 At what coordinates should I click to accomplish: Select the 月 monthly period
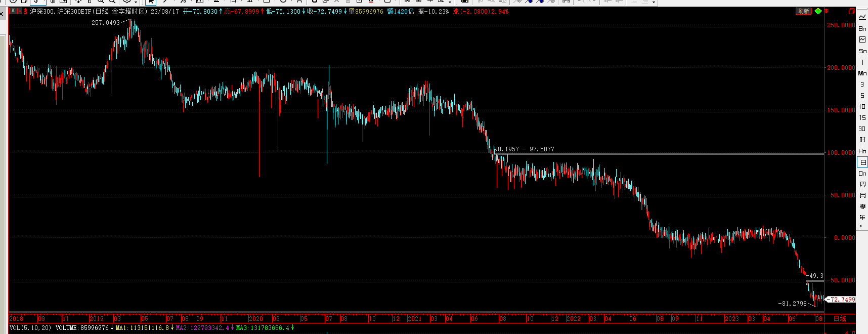(x=862, y=195)
